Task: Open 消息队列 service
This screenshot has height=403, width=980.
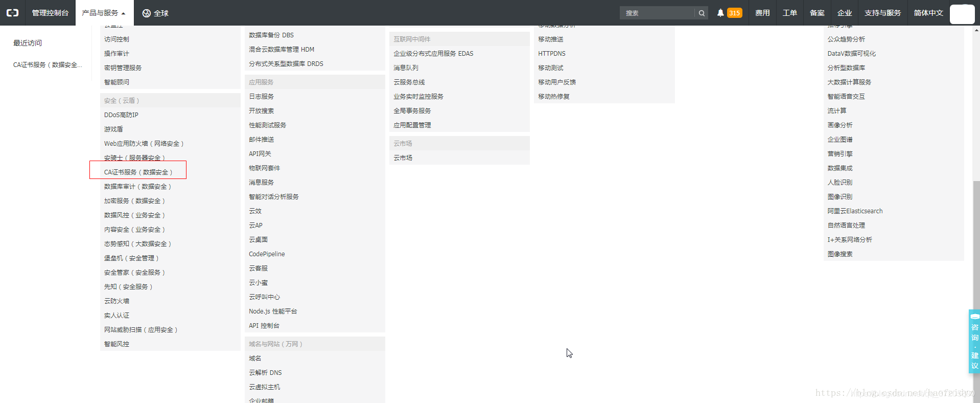Action: tap(406, 68)
